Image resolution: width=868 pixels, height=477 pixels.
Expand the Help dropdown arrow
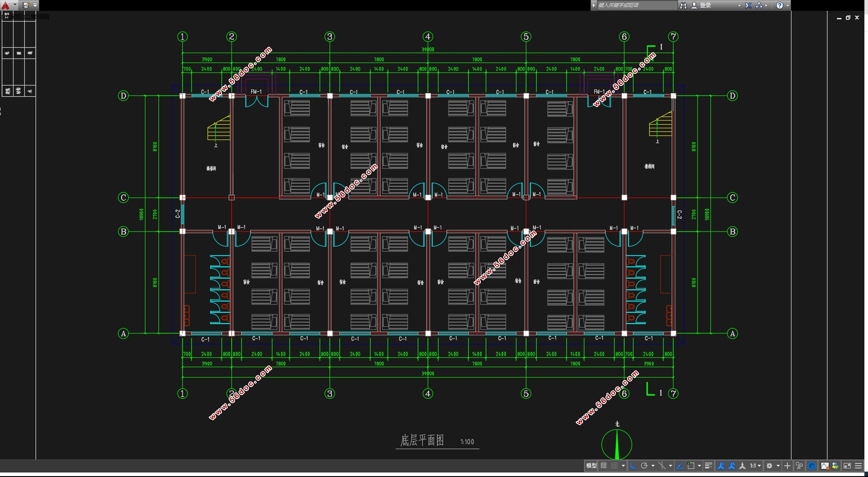tap(787, 5)
